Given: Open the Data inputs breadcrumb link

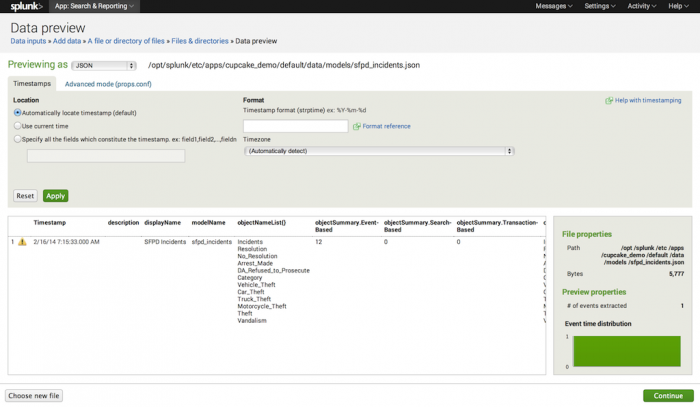Looking at the screenshot, I should tap(28, 41).
